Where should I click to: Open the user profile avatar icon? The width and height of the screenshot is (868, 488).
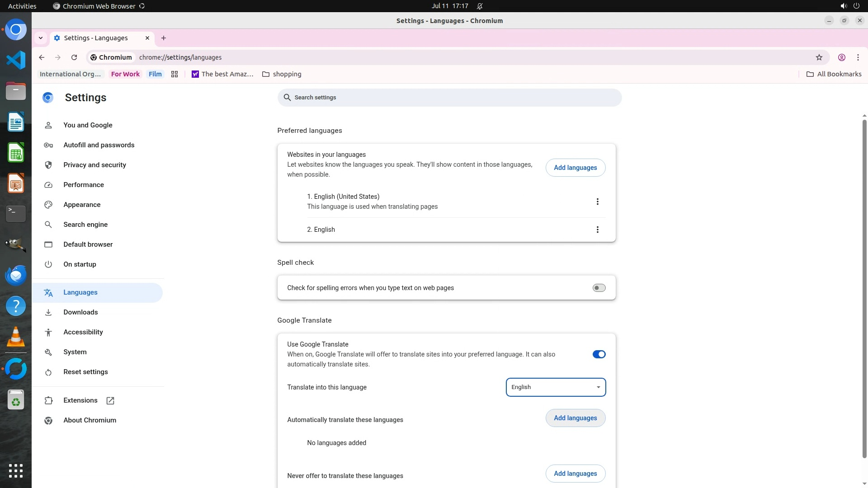(x=841, y=57)
